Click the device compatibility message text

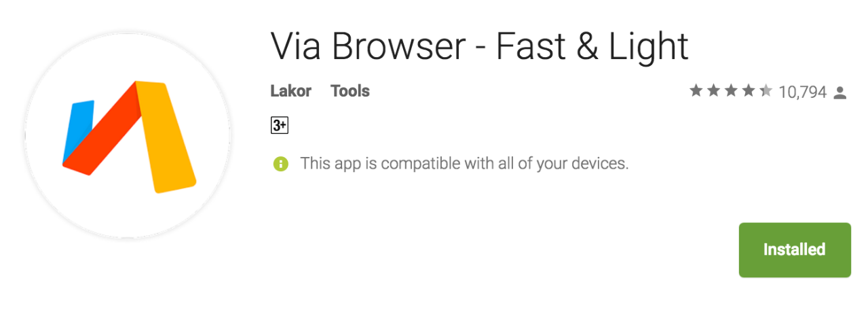pos(464,164)
